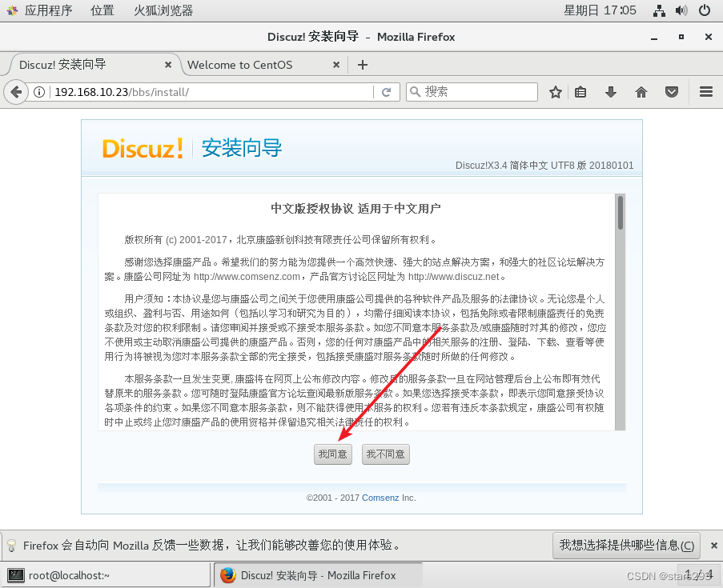Screen dimensions: 723x588
Task: Open the Firefox hamburger menu
Action: (x=706, y=92)
